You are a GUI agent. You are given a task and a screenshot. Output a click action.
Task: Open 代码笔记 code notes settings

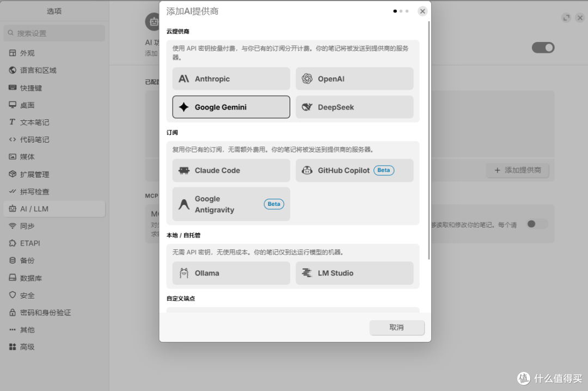tap(54, 139)
